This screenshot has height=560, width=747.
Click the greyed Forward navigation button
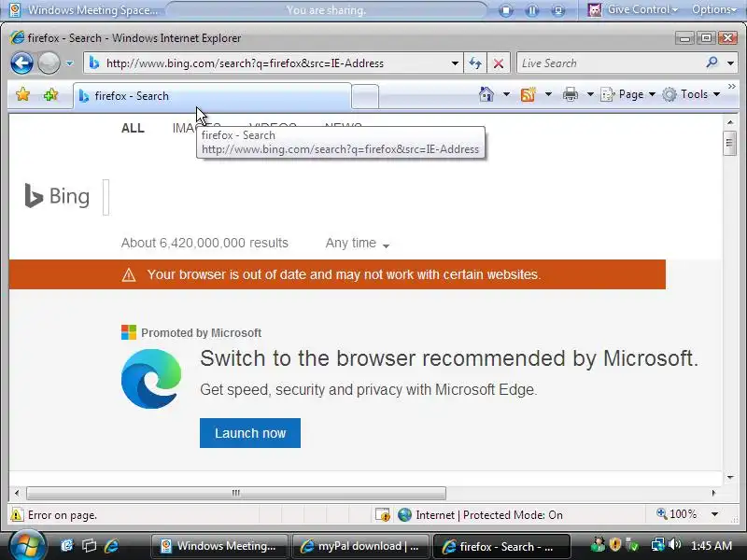pyautogui.click(x=49, y=63)
